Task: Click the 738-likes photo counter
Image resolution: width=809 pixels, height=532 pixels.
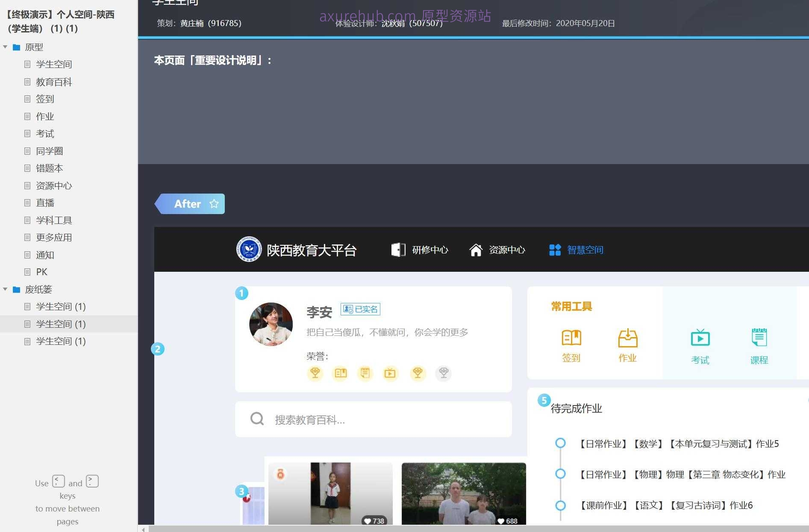Action: pyautogui.click(x=374, y=521)
